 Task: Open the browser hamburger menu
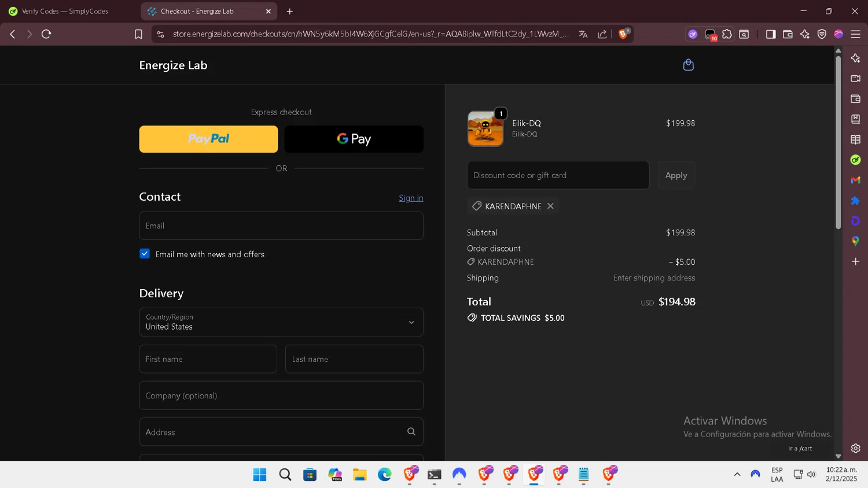pyautogui.click(x=855, y=34)
